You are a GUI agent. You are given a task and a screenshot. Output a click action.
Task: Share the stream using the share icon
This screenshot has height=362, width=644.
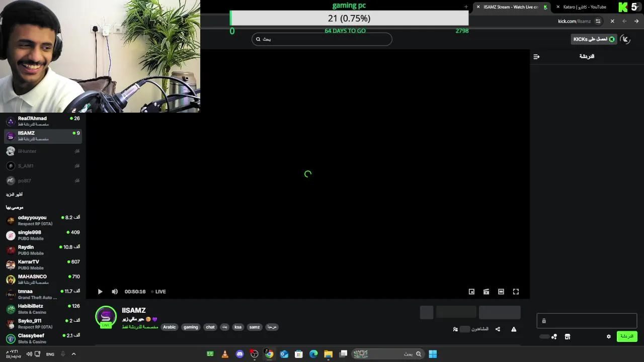pos(498,329)
